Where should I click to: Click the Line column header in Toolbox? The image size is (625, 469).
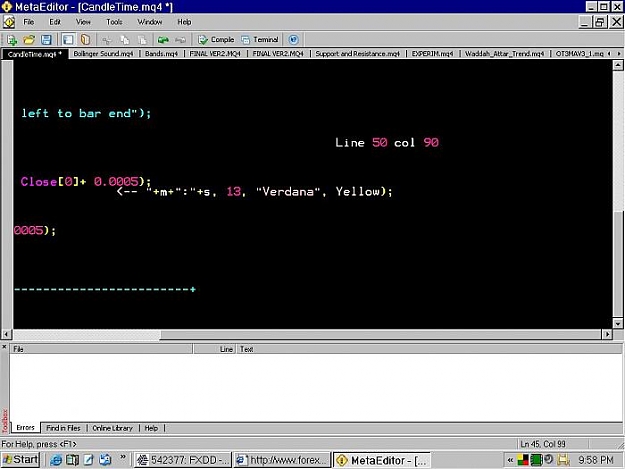coord(215,349)
